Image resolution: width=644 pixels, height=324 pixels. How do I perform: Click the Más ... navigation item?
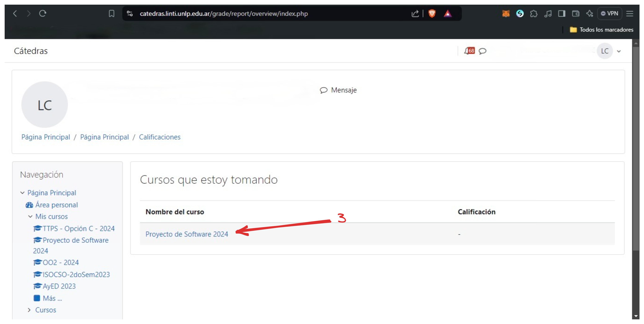(x=52, y=298)
